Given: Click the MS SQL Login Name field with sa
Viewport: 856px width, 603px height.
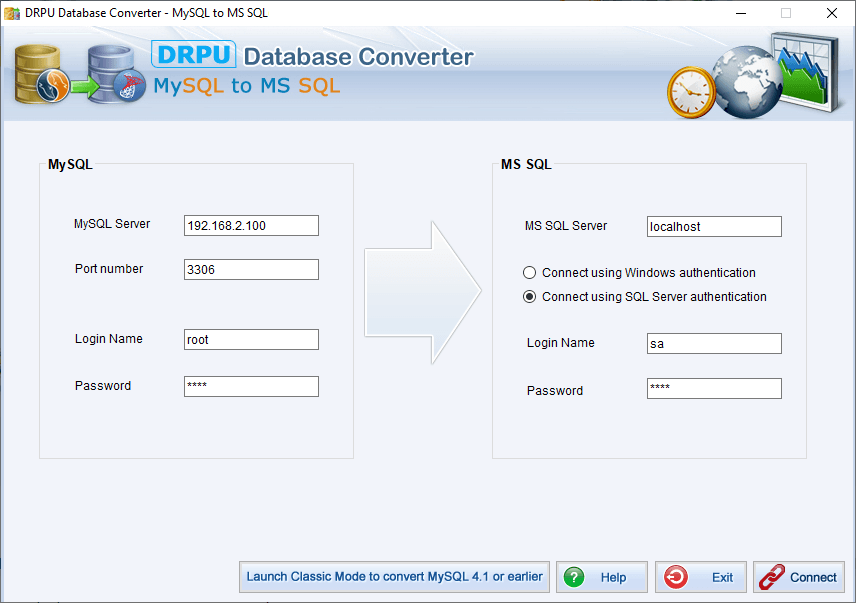Looking at the screenshot, I should [x=714, y=344].
